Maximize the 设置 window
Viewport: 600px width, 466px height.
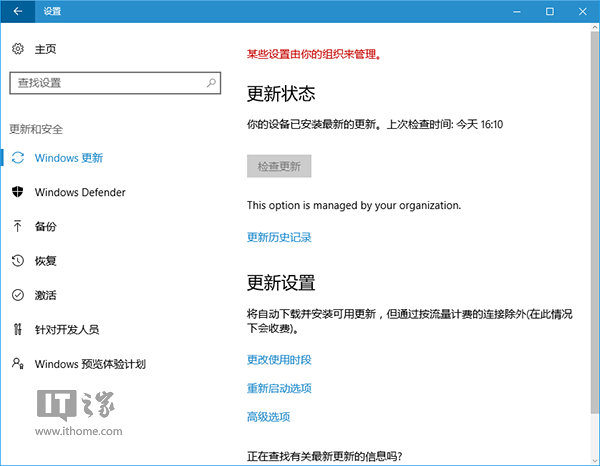tap(550, 11)
